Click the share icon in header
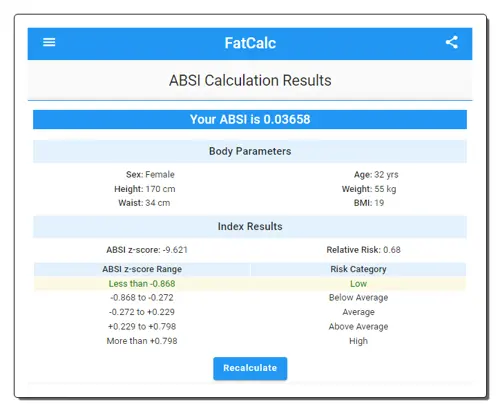The image size is (500, 411). point(452,42)
